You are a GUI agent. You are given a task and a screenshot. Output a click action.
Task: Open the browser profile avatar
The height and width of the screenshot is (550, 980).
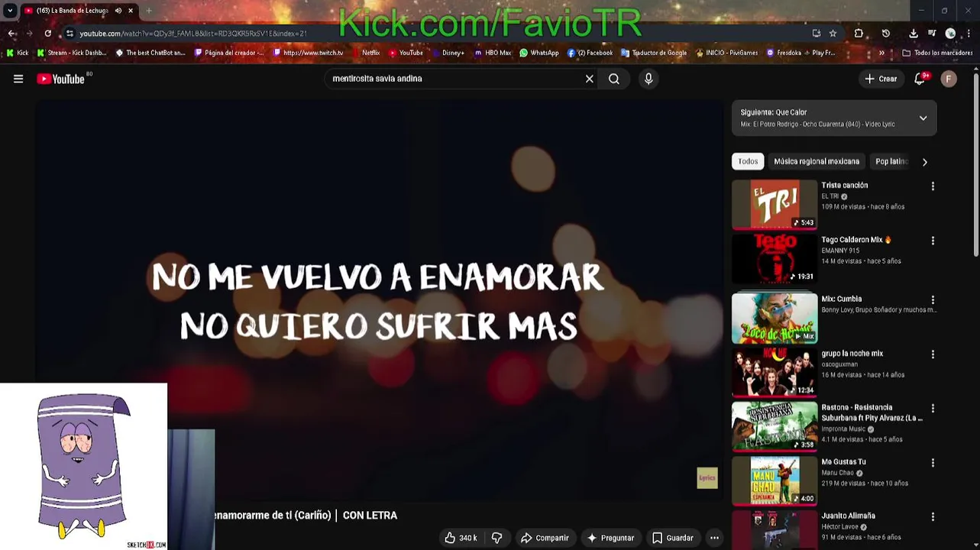pos(950,34)
